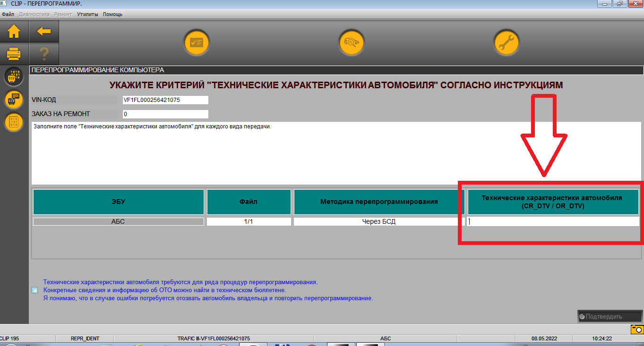
Task: Go to the home screen icon
Action: pos(14,31)
